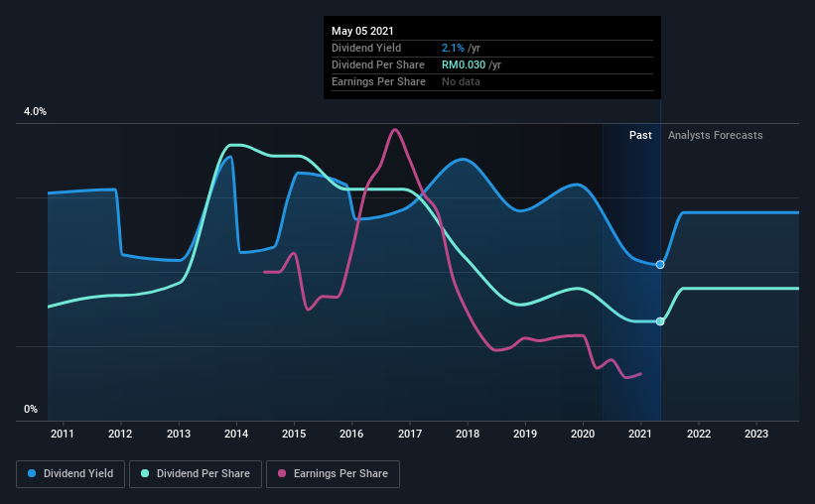Click the May 05 2021 tooltip date
The image size is (815, 504).
pyautogui.click(x=362, y=31)
